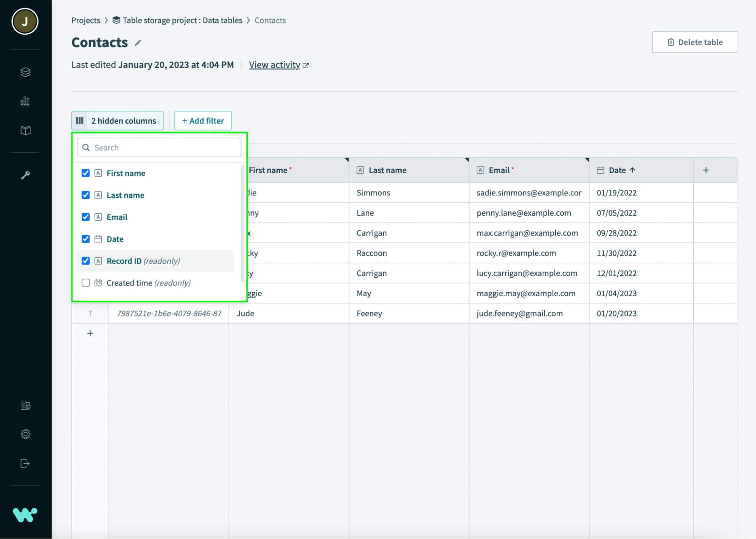Open the projects stack icon in sidebar
This screenshot has width=756, height=539.
pyautogui.click(x=25, y=72)
